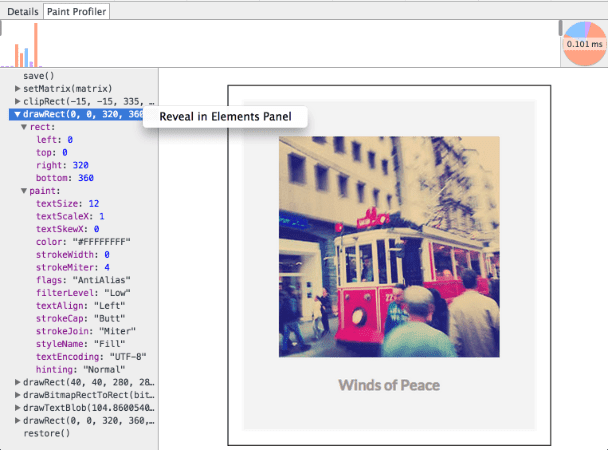Expand the clipRect command entry
This screenshot has width=608, height=450.
[18, 101]
